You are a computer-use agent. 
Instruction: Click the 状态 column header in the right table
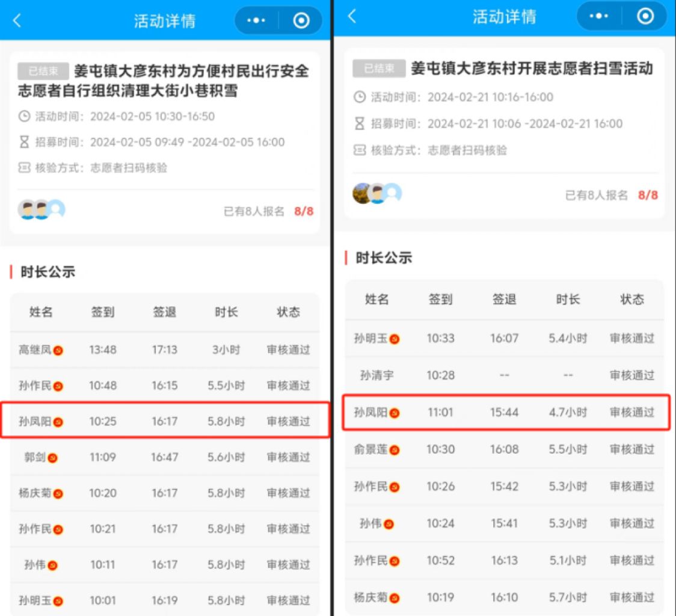632,300
